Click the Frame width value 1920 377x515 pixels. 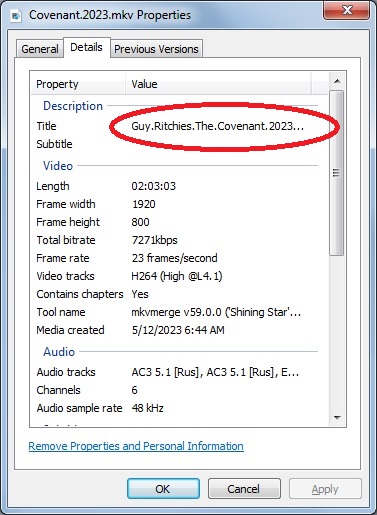coord(144,204)
